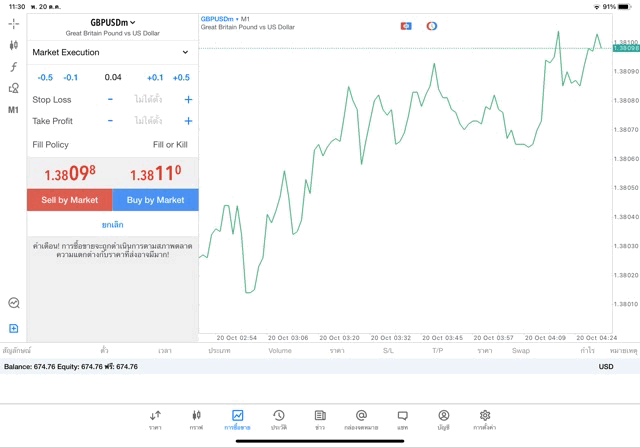Increase Stop Loss with plus button
The image size is (640, 447).
pyautogui.click(x=188, y=100)
